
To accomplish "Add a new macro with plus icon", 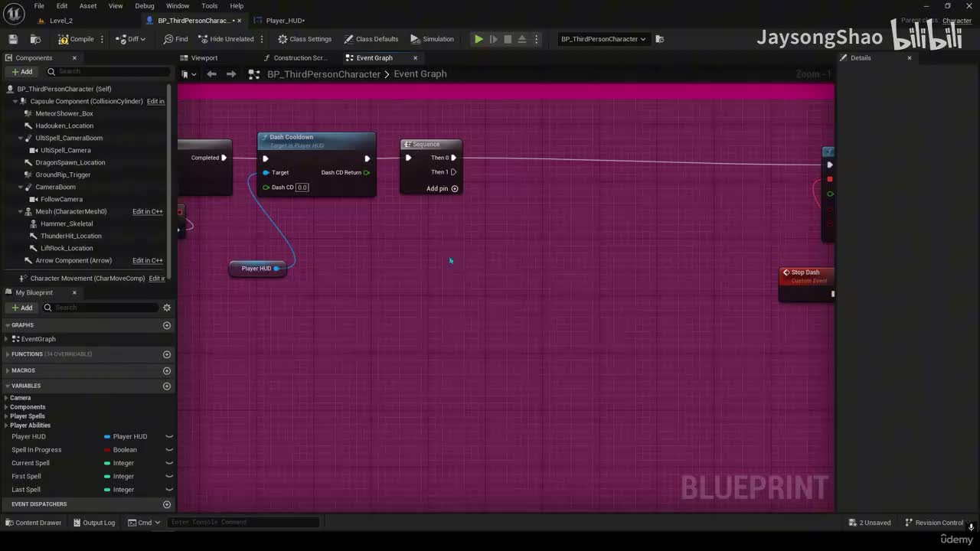I will coord(167,370).
